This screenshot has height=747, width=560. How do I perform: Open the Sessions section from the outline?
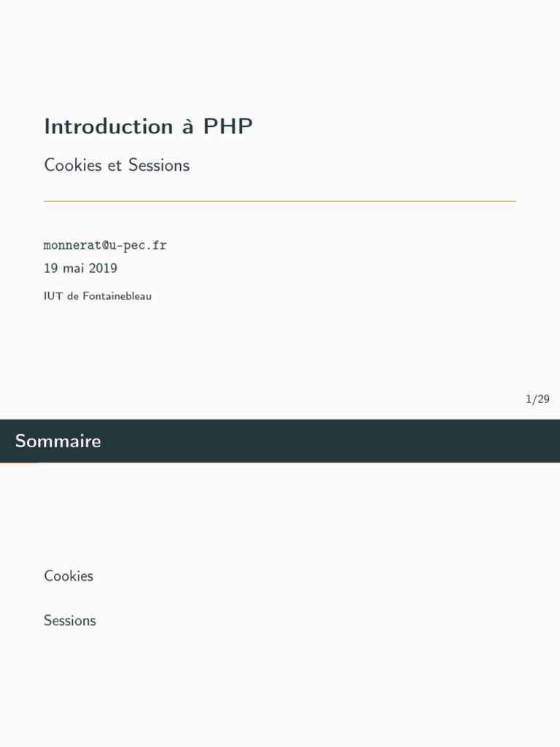[70, 621]
